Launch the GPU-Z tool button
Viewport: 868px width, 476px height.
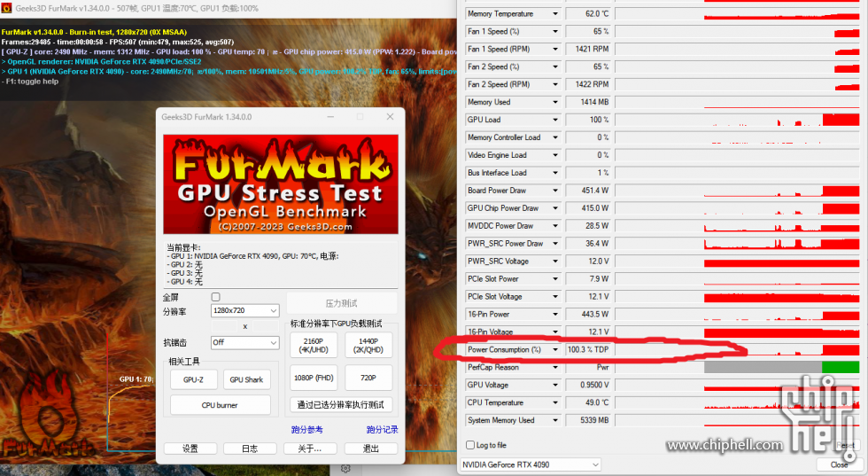coord(193,379)
